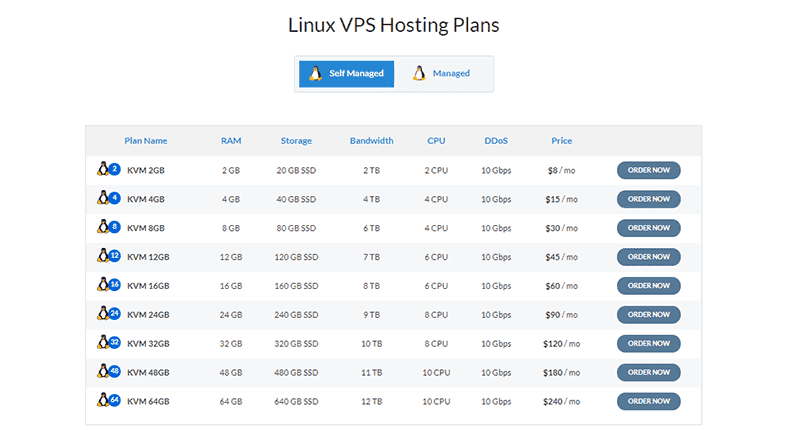Click the penguin icon beside KVM 4GB
Image resolution: width=800 pixels, height=437 pixels.
(103, 198)
